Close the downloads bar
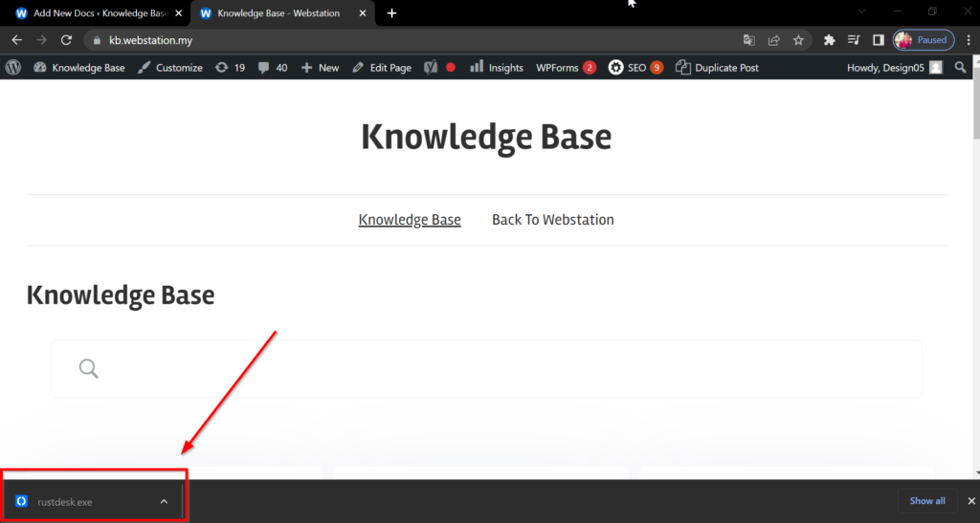The width and height of the screenshot is (980, 523). (x=971, y=501)
